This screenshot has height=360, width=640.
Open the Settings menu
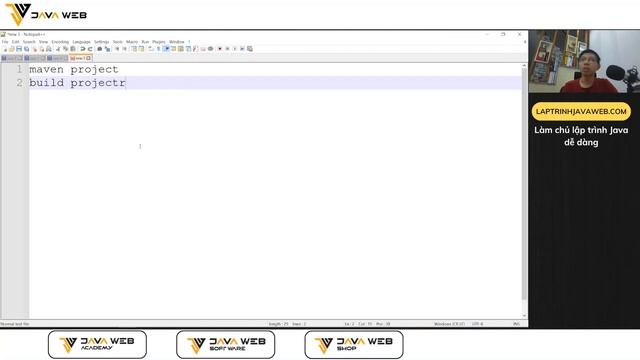tap(102, 42)
